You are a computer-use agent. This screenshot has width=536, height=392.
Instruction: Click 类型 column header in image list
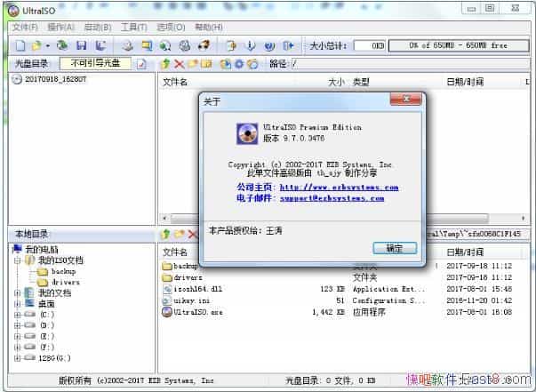coord(361,82)
